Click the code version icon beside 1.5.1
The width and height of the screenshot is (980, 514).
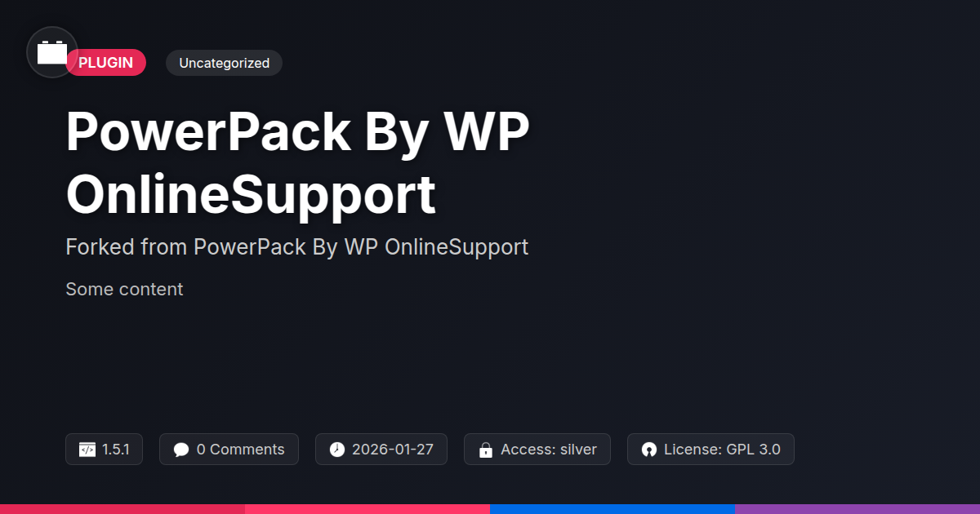point(87,450)
